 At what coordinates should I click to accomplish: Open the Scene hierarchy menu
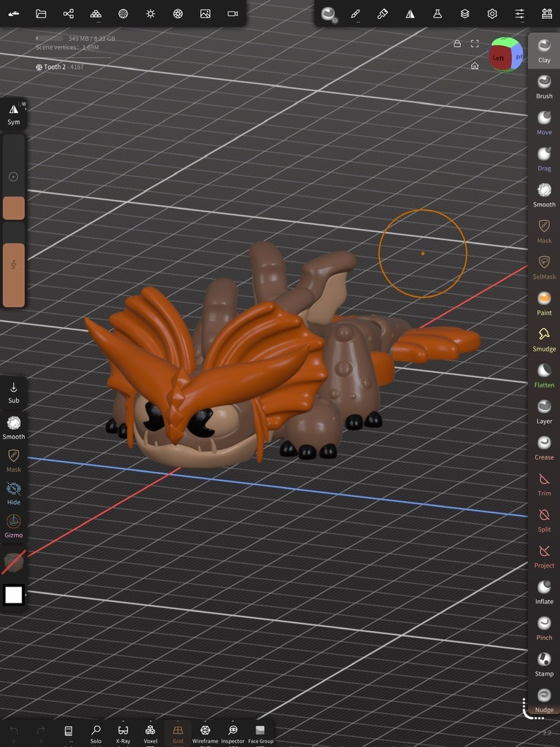(x=69, y=13)
